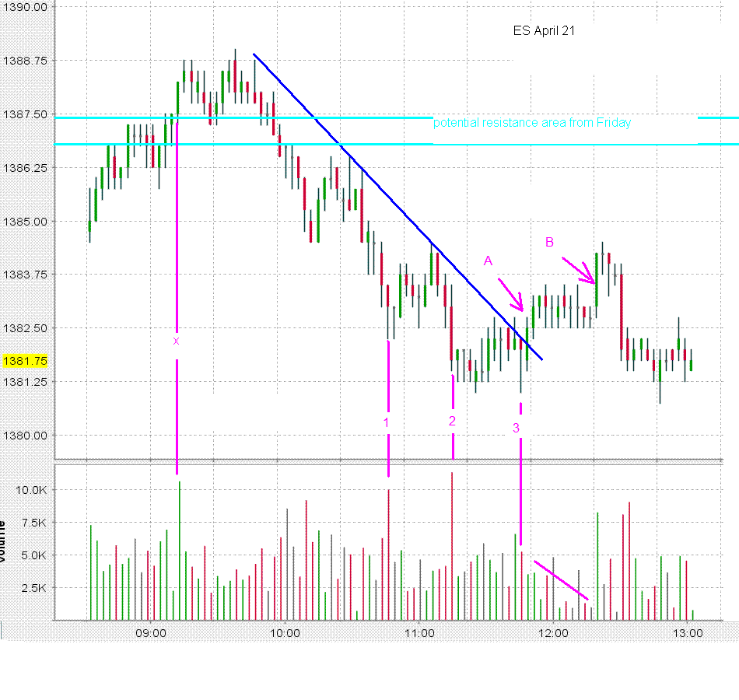Click the magenta 'A' annotation label
739x700 pixels.
[488, 261]
